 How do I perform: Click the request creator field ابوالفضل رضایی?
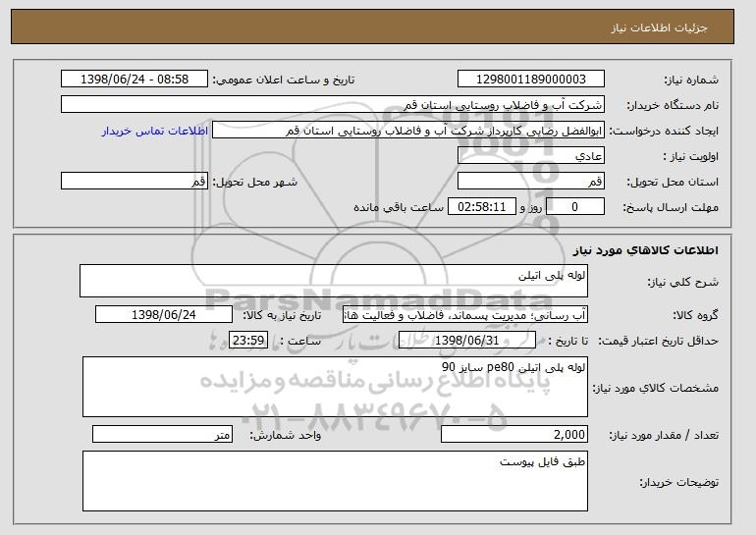point(408,131)
